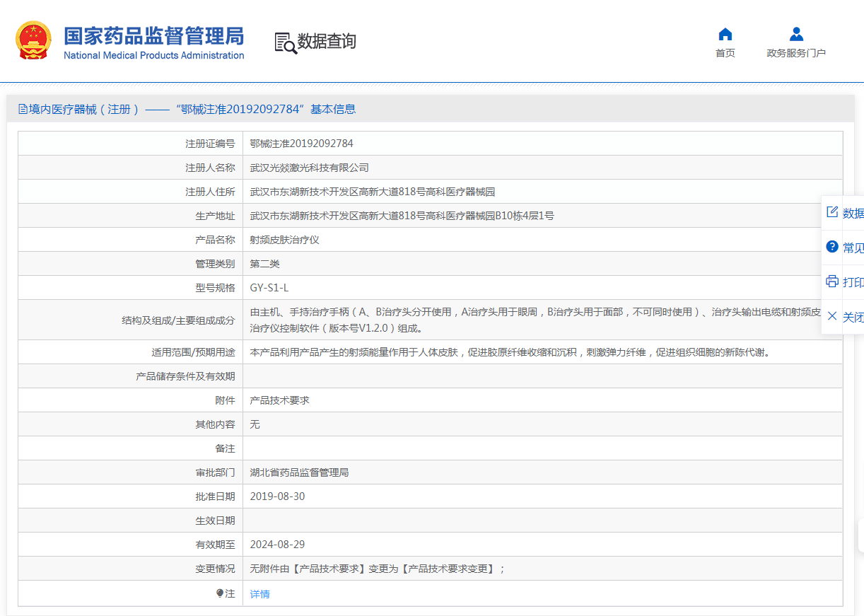Click the 有效期至 row label
Viewport: 864px width, 616px height.
tap(215, 545)
